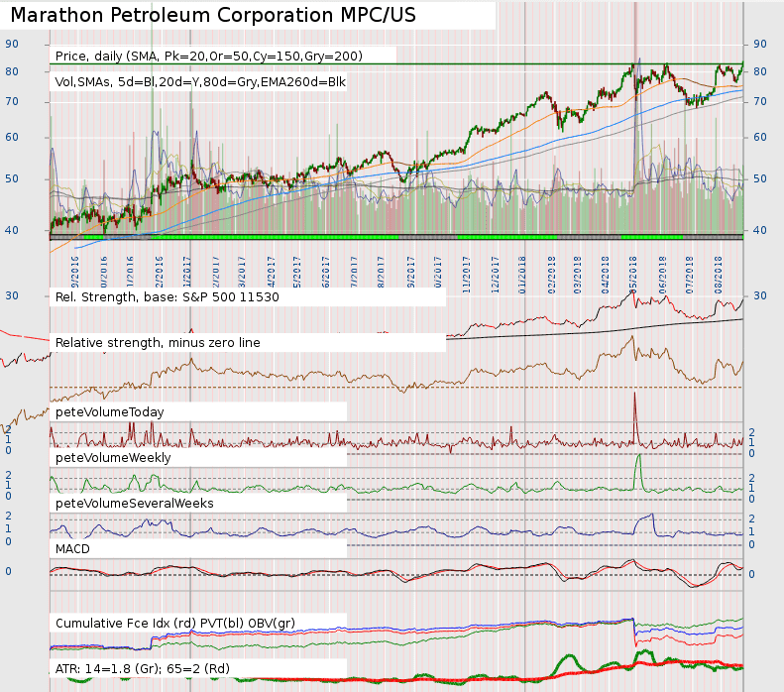Click the "peteVolumeToday" panel label
Viewport: 784px width, 692px height.
pyautogui.click(x=109, y=412)
